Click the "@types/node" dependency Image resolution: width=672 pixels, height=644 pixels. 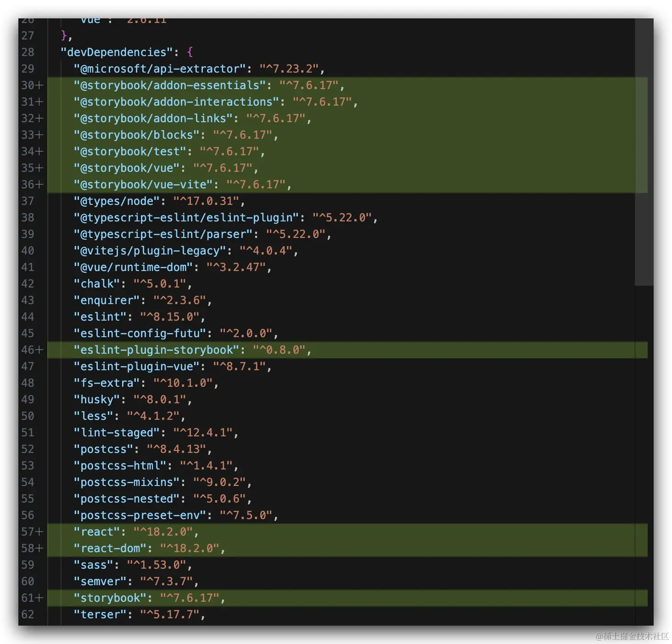159,201
